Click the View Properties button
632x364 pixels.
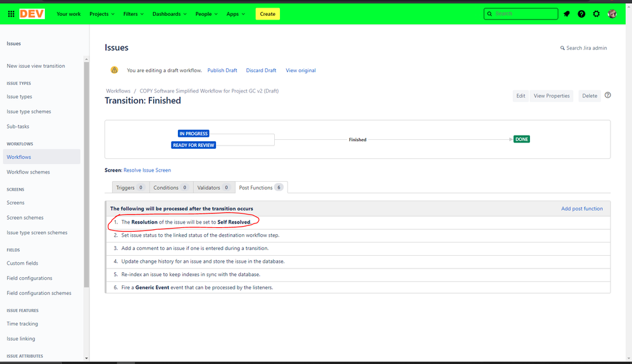[x=552, y=96]
